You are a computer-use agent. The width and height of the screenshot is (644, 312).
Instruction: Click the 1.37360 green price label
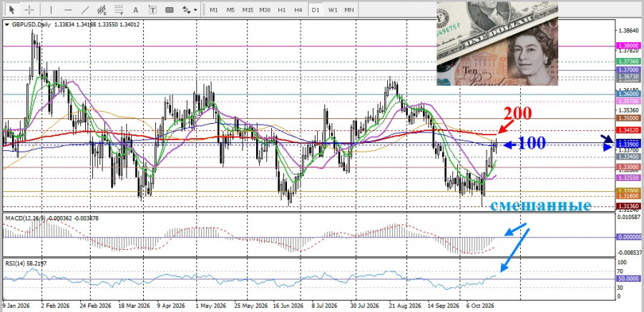pyautogui.click(x=630, y=61)
